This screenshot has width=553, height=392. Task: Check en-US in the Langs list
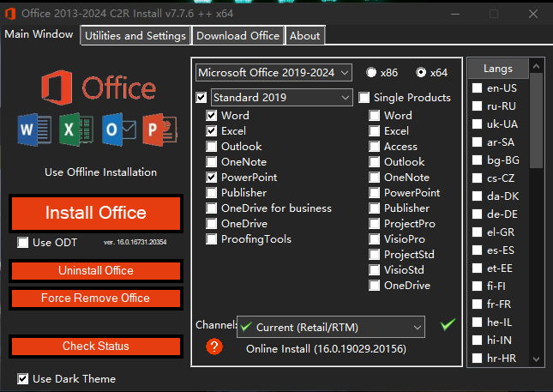coord(477,88)
